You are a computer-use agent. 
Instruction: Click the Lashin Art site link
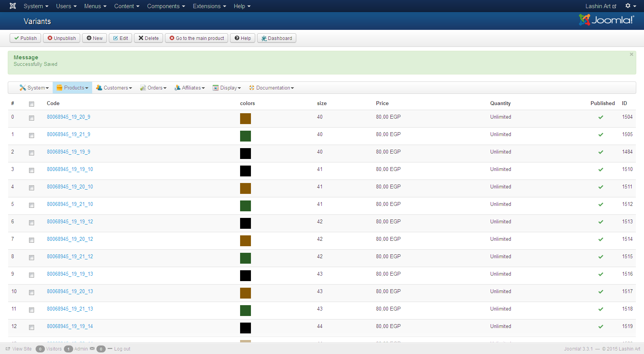point(601,6)
